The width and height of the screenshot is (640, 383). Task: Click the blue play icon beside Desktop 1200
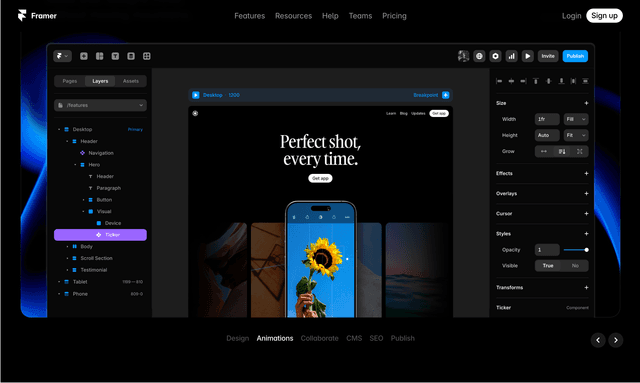(x=196, y=95)
